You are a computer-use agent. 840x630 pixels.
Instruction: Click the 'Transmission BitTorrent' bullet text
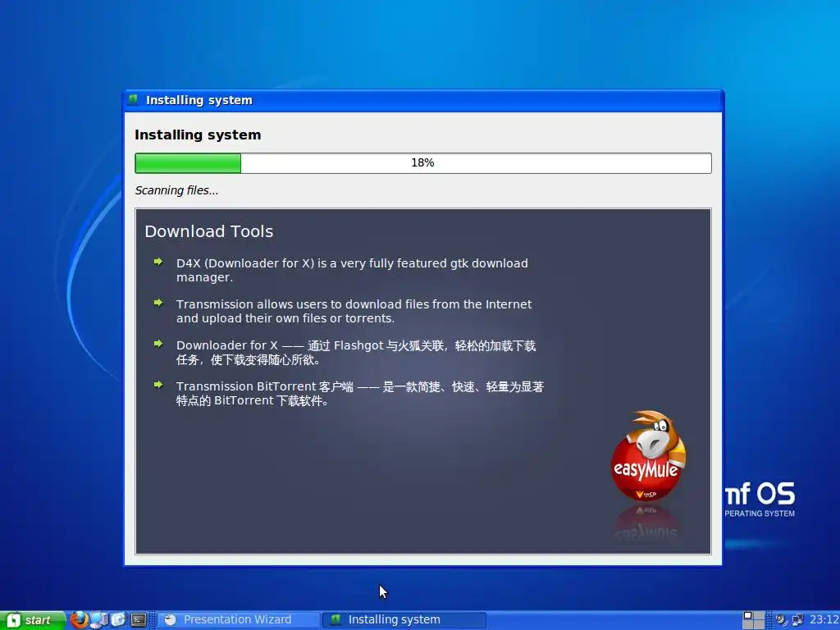point(360,393)
